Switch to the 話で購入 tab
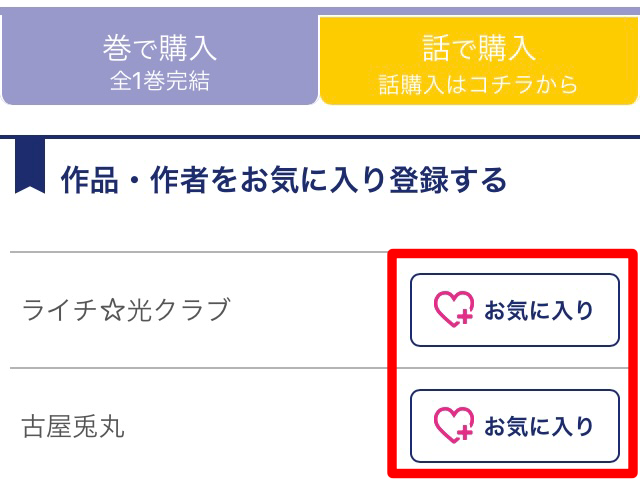Screen dimensions: 640x479 click(479, 60)
